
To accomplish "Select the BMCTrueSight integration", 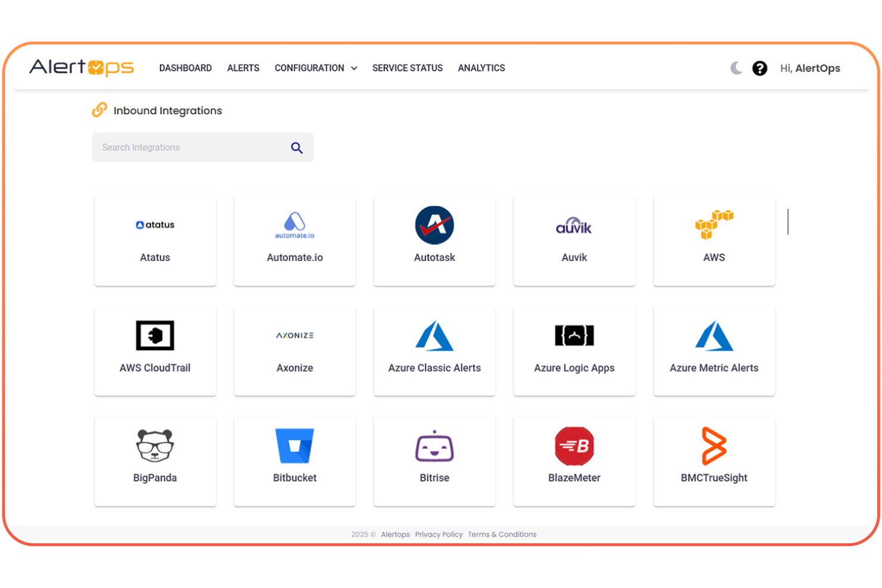I will point(713,461).
